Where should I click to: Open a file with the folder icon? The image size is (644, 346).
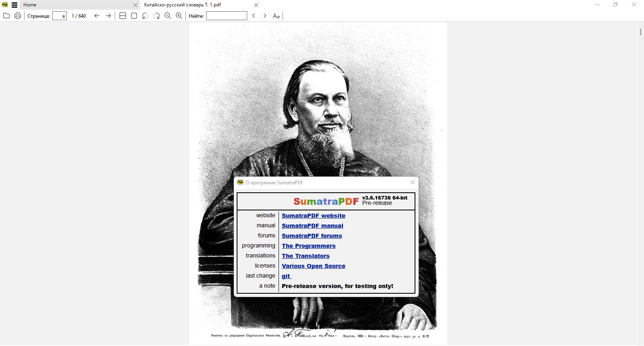point(6,16)
